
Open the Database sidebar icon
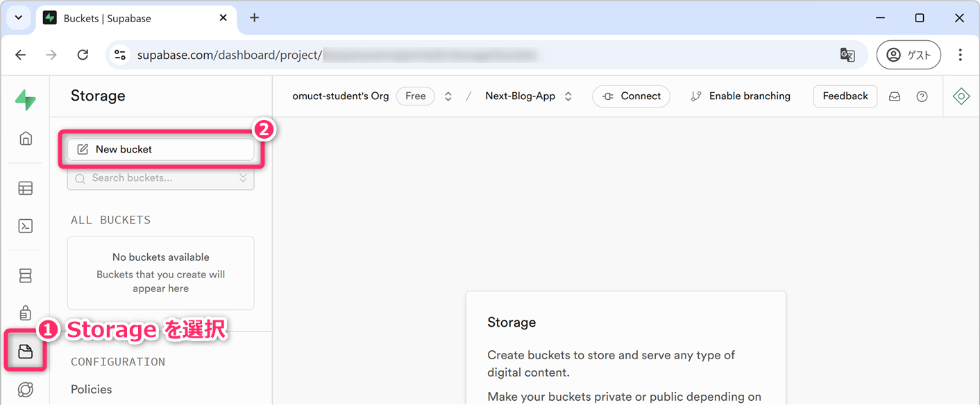pos(26,275)
